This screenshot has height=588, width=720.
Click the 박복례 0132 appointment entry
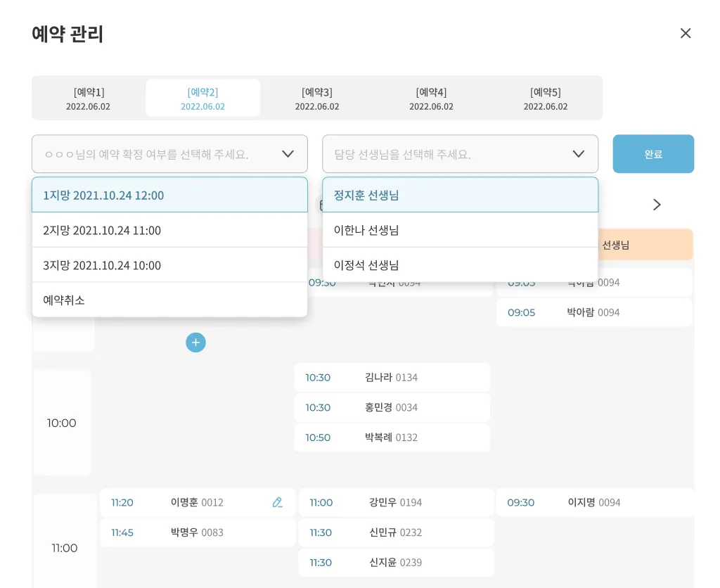tap(392, 437)
